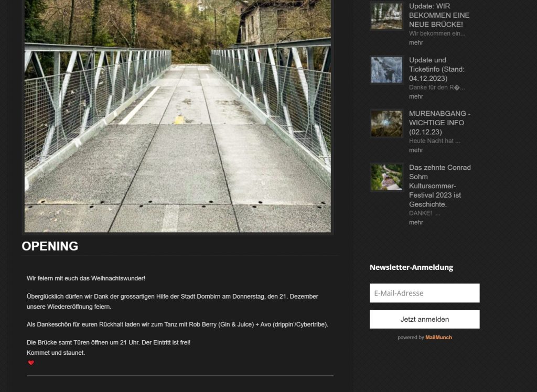Click the 'Wir bekommen ein...' excerpt text

tap(437, 34)
